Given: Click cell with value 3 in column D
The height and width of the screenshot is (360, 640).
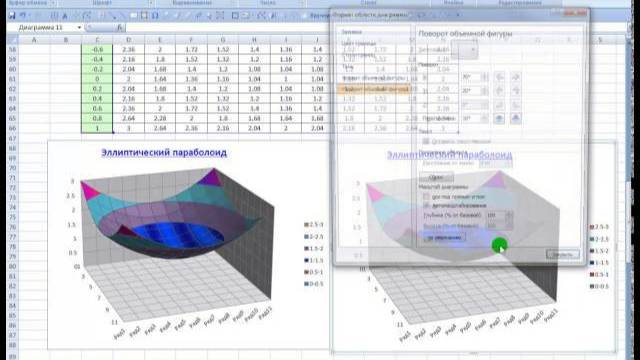Looking at the screenshot, I should pyautogui.click(x=128, y=128).
